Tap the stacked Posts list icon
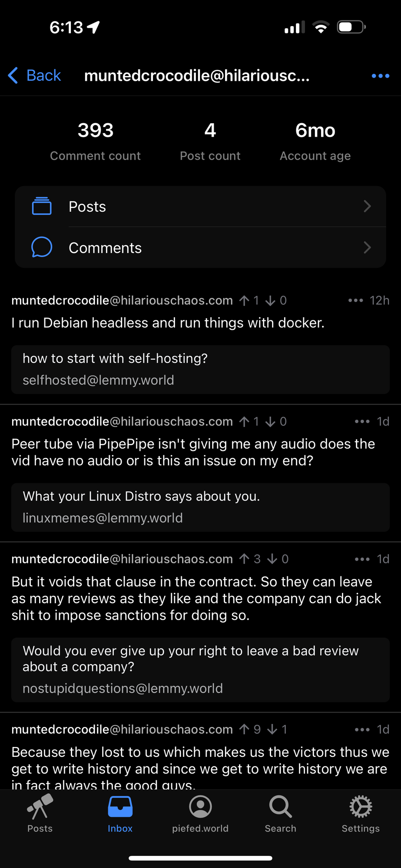 click(x=42, y=206)
